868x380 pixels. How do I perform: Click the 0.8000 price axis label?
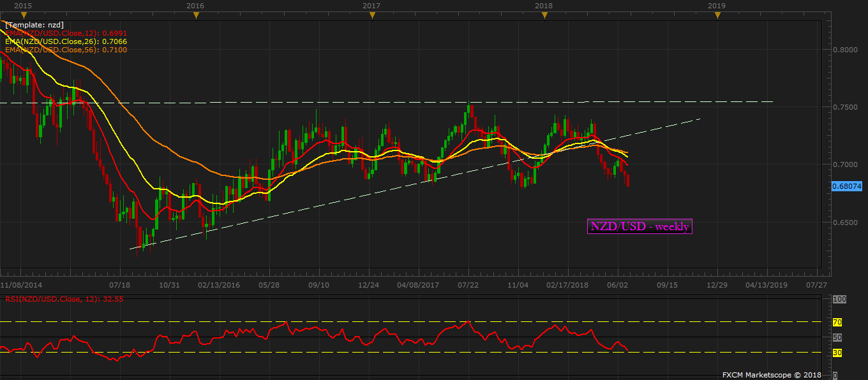click(x=846, y=49)
